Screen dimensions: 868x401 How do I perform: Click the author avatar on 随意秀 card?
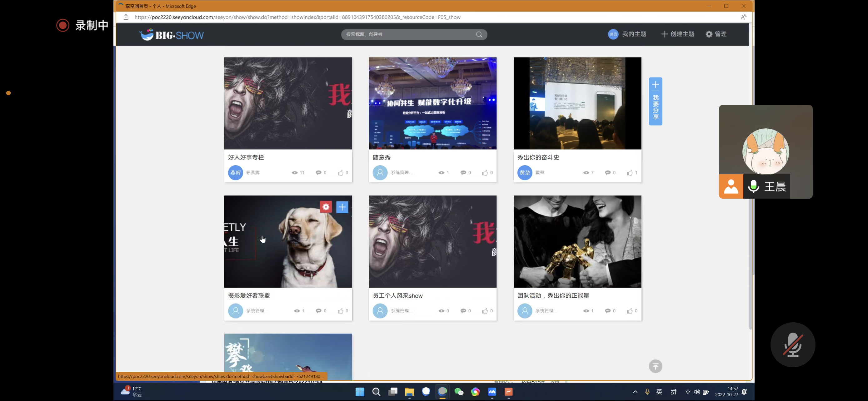(380, 173)
